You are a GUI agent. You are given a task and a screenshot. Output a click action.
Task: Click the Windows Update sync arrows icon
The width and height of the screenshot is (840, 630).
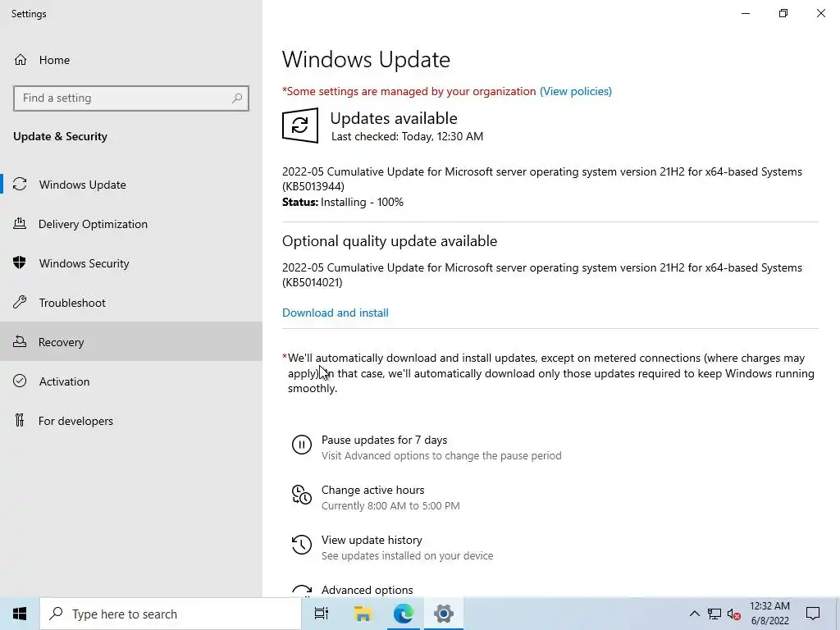coord(20,185)
